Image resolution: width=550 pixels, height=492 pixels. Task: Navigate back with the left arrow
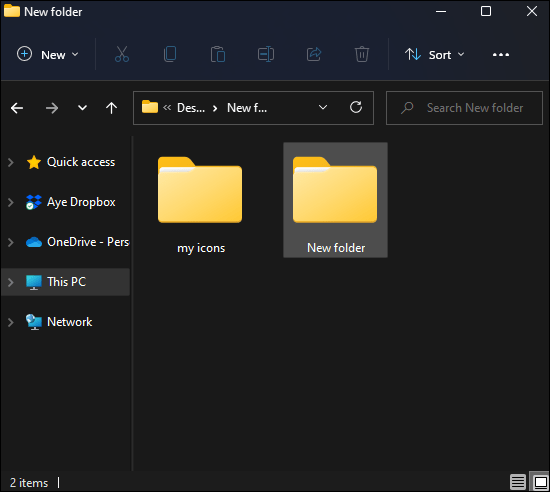[x=17, y=108]
